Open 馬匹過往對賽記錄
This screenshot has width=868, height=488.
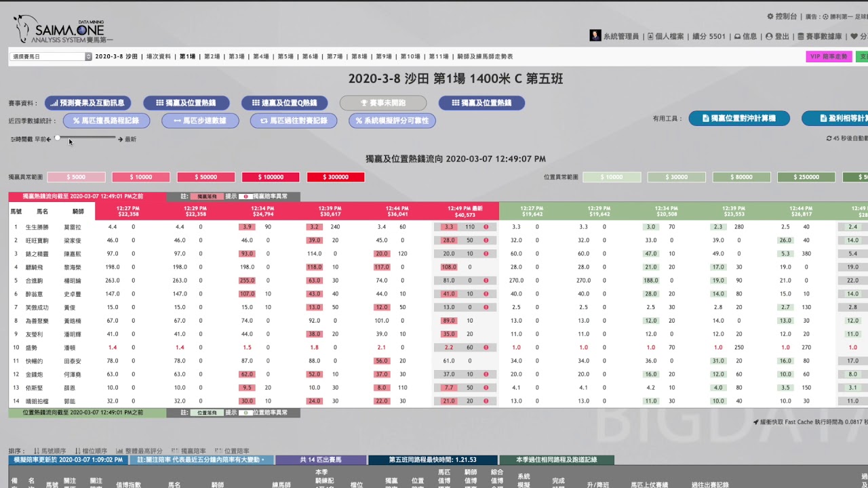point(294,121)
